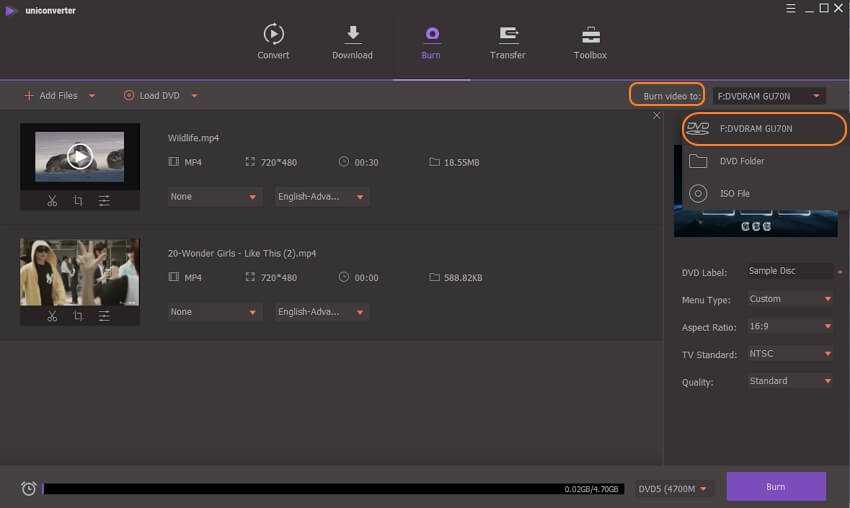Click the scissors trim icon under Wildlife.mp4

click(x=52, y=201)
